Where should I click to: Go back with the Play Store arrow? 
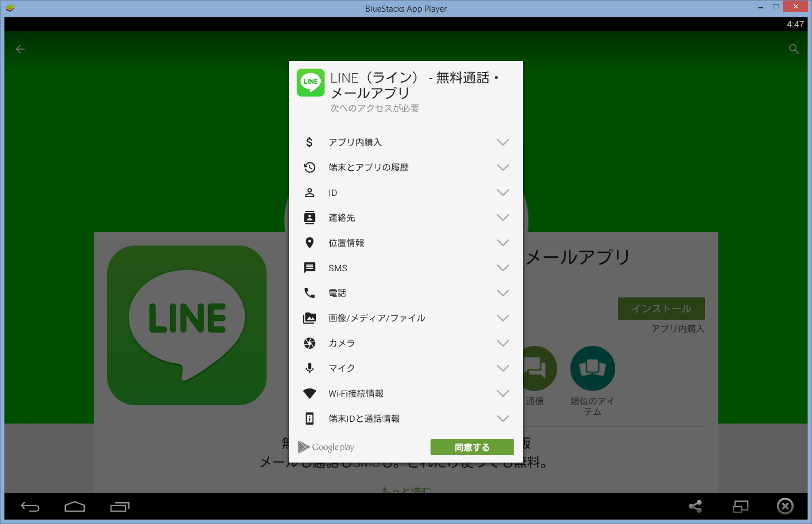point(20,49)
